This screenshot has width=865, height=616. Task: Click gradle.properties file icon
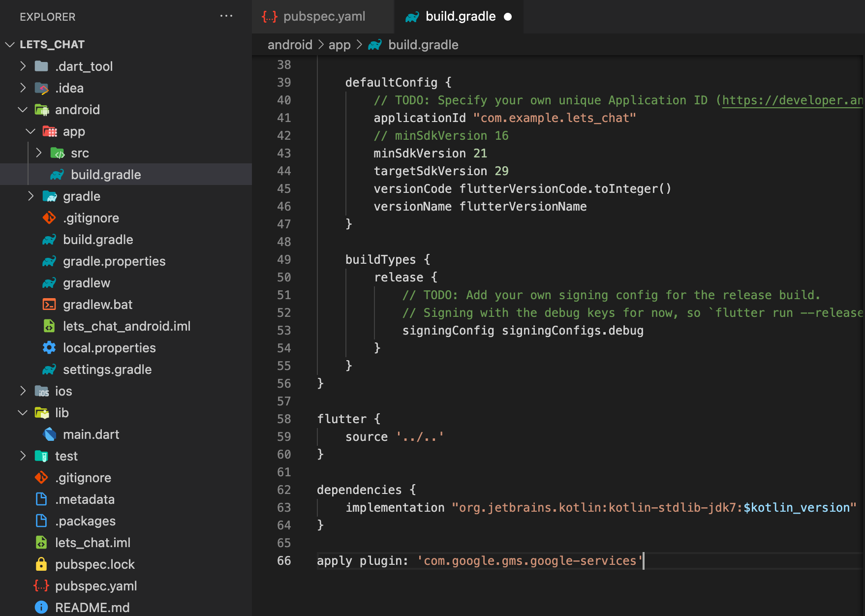49,261
